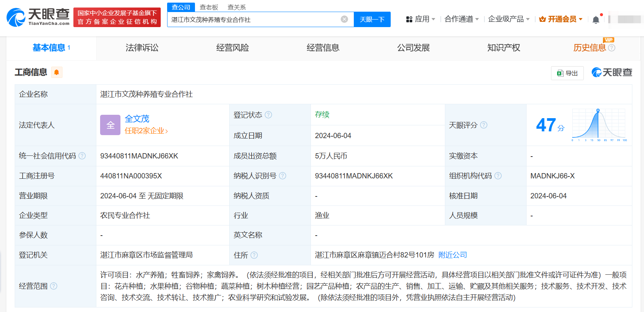Show help for 住所
This screenshot has height=312, width=644.
(x=254, y=255)
